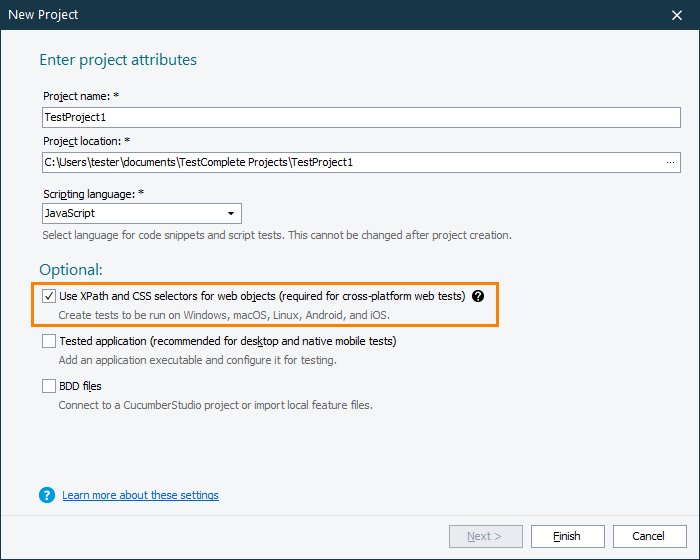Open Learn more about these settings link
Image resolution: width=700 pixels, height=560 pixels.
coord(140,495)
